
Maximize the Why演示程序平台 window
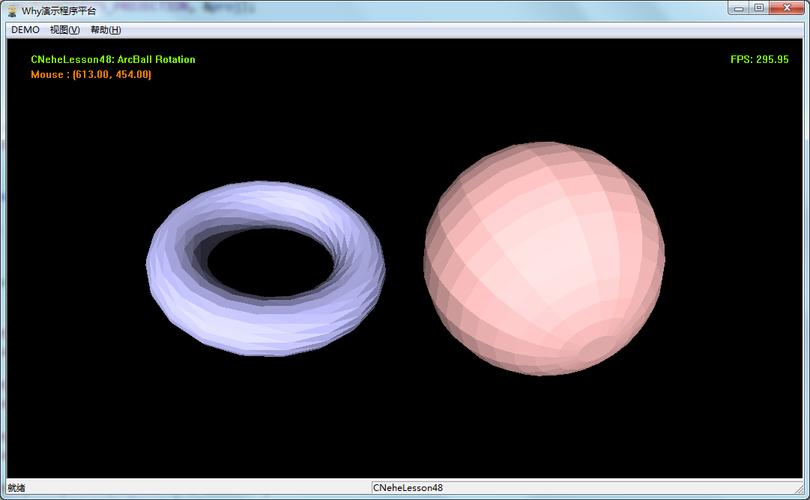[x=759, y=8]
